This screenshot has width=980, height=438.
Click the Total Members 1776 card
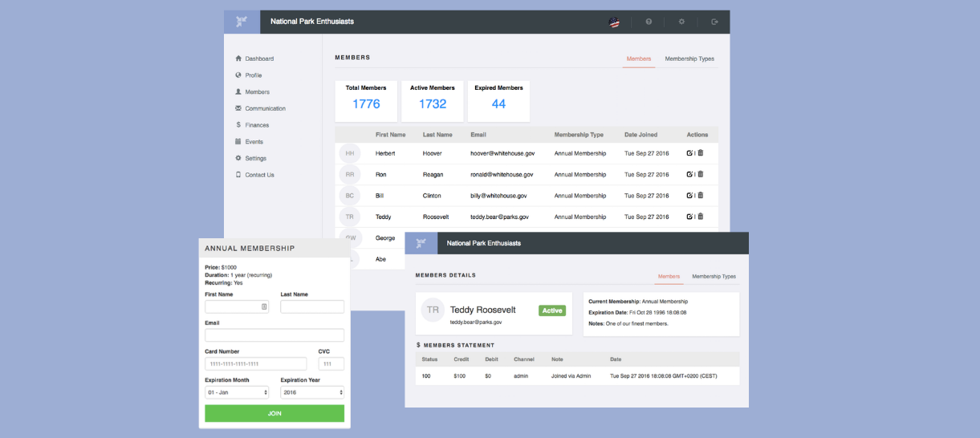[366, 101]
